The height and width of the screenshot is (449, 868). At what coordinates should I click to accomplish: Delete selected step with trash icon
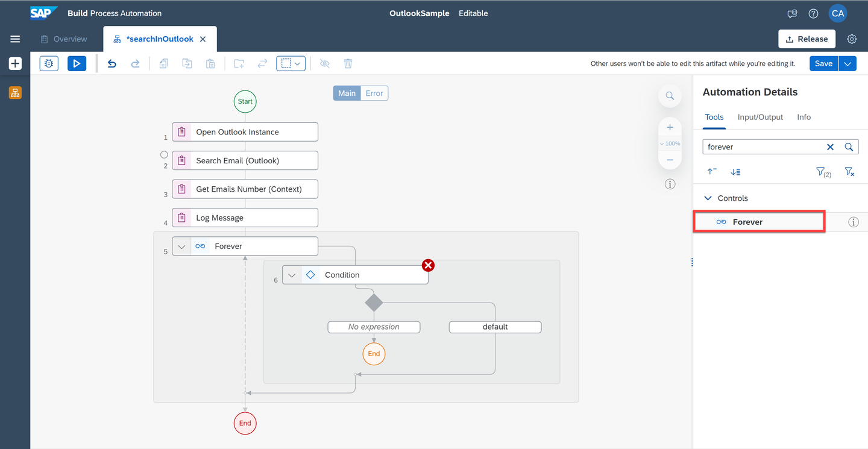(348, 63)
